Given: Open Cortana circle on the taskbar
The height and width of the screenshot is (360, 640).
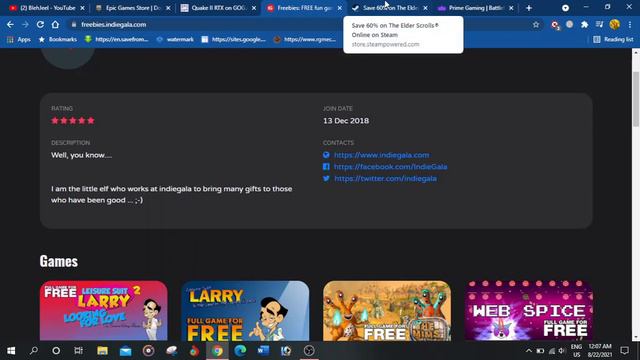Looking at the screenshot, I should point(56,351).
